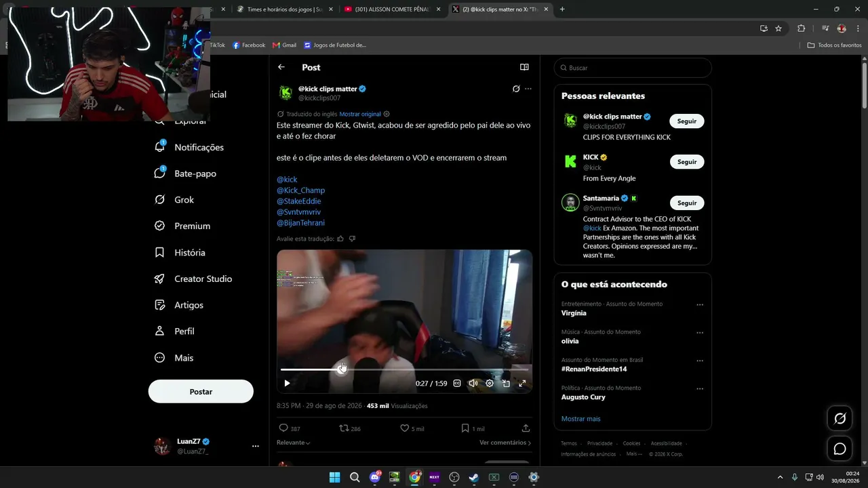Open Ver comentários link
The image size is (868, 488).
coord(505,443)
